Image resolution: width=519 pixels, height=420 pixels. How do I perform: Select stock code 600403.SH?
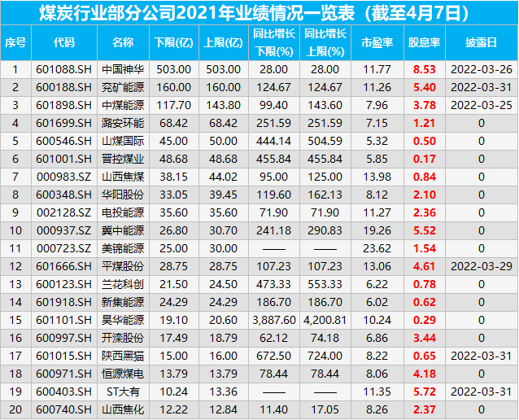64,392
